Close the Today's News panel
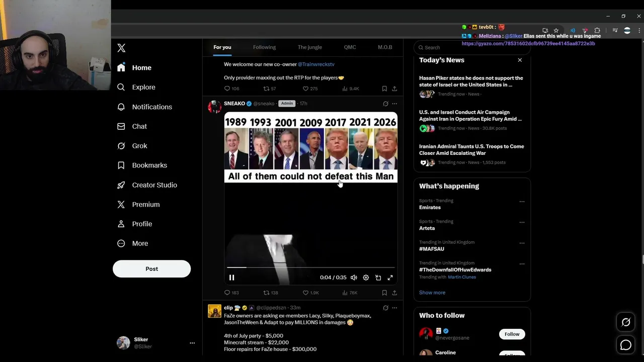 [x=520, y=60]
